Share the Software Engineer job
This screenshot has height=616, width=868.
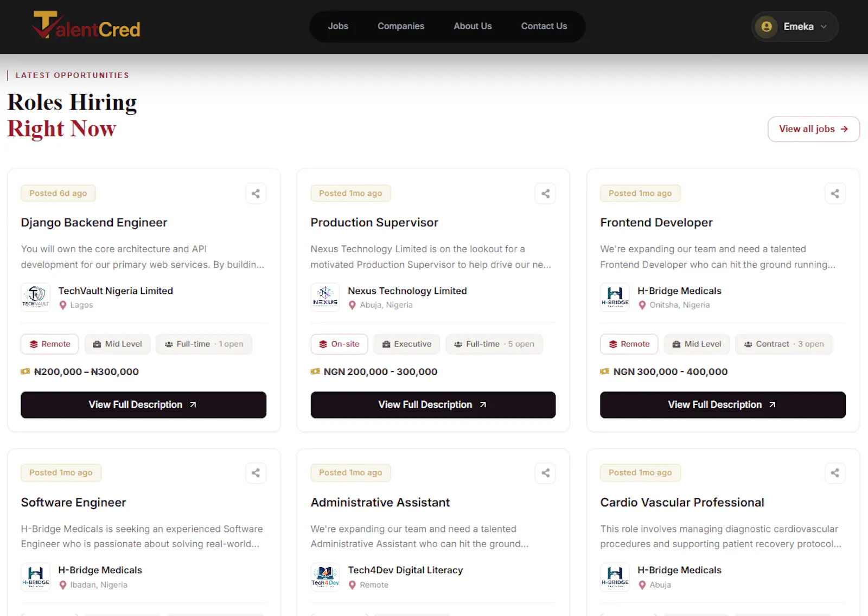click(x=256, y=473)
